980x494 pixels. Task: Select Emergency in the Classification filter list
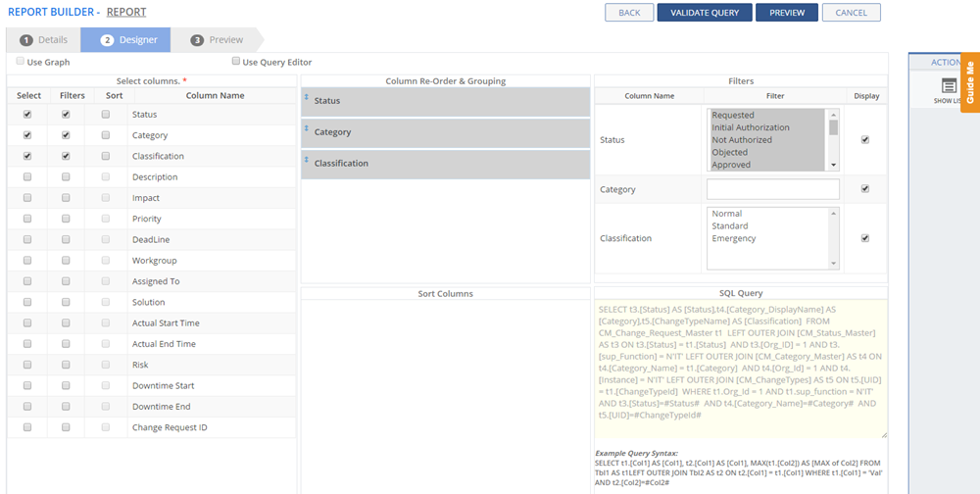pyautogui.click(x=733, y=238)
